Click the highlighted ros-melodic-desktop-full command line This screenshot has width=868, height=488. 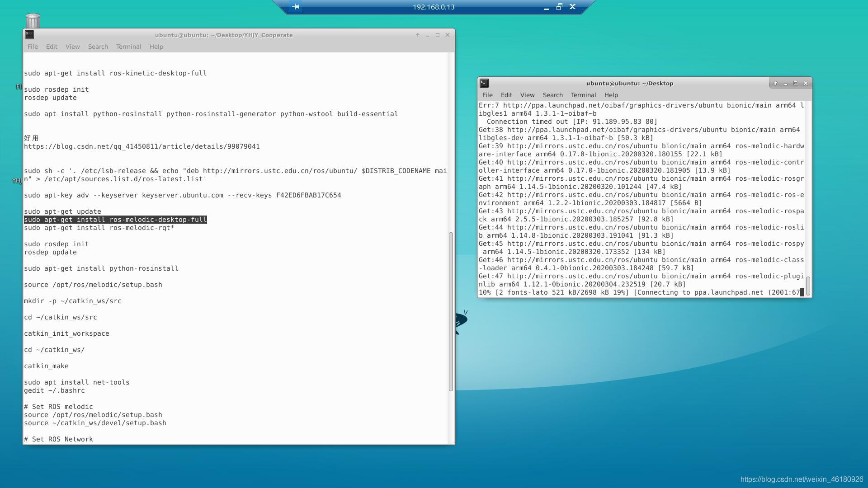[115, 220]
